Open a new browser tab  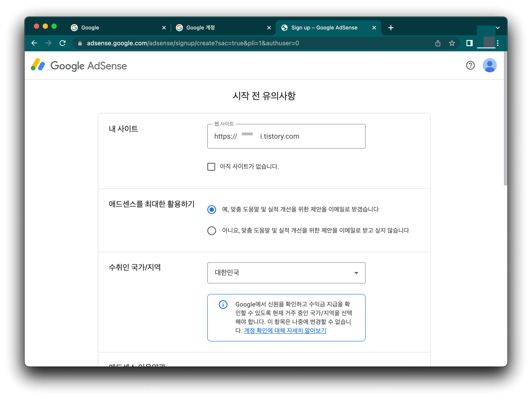[391, 28]
